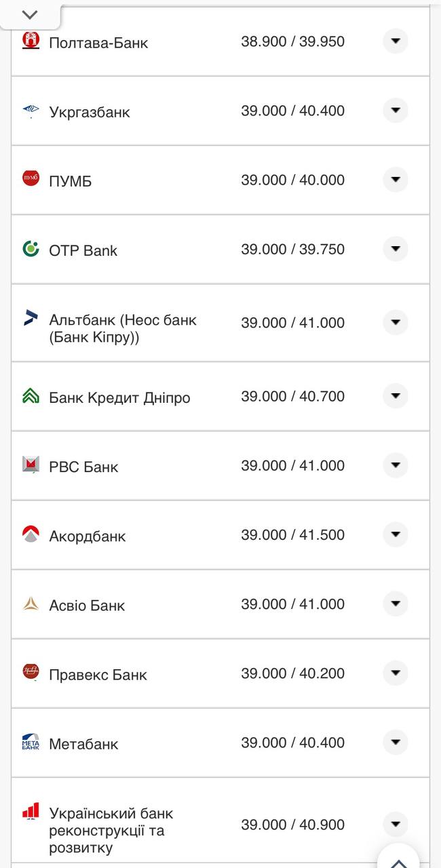Click the Акордбанк logo icon

point(31,534)
